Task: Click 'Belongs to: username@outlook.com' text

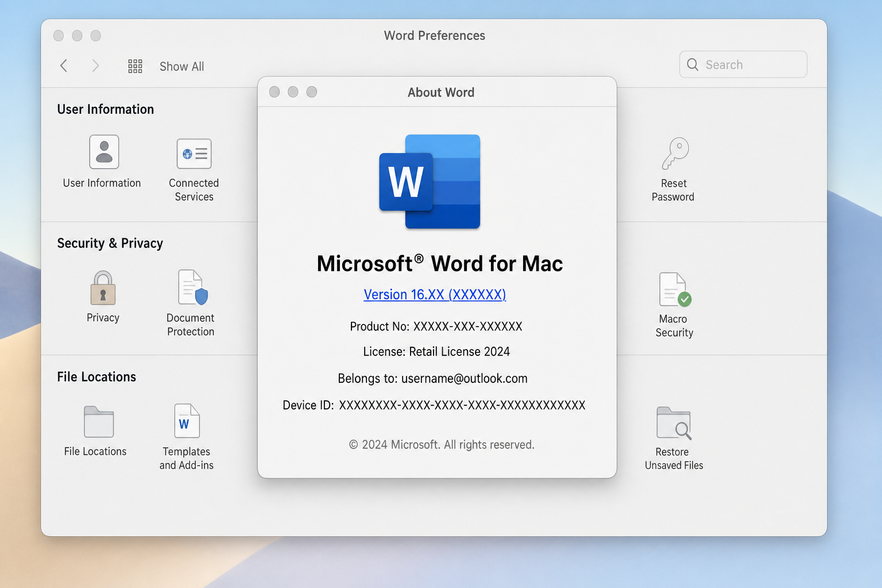Action: pos(432,378)
